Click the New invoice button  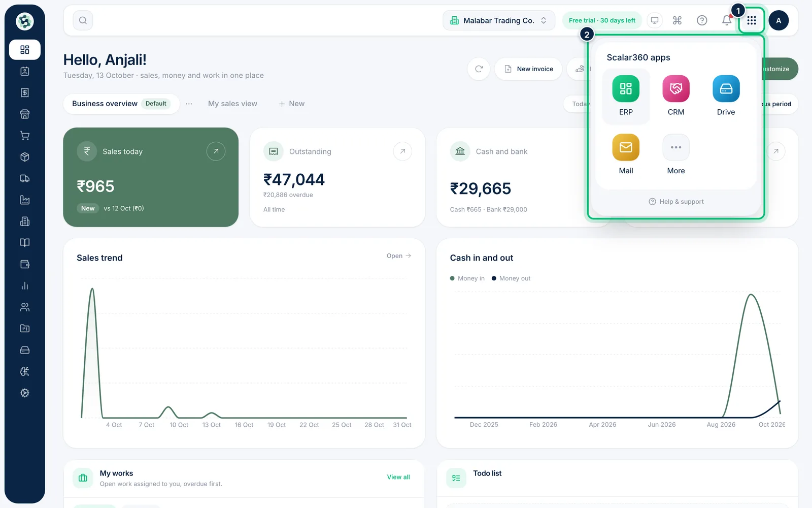529,69
